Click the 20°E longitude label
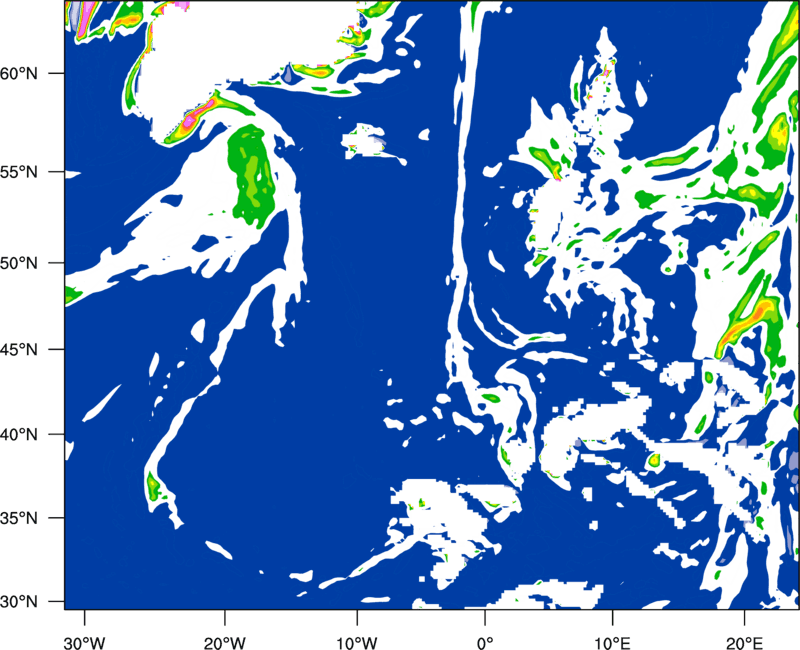 (744, 643)
